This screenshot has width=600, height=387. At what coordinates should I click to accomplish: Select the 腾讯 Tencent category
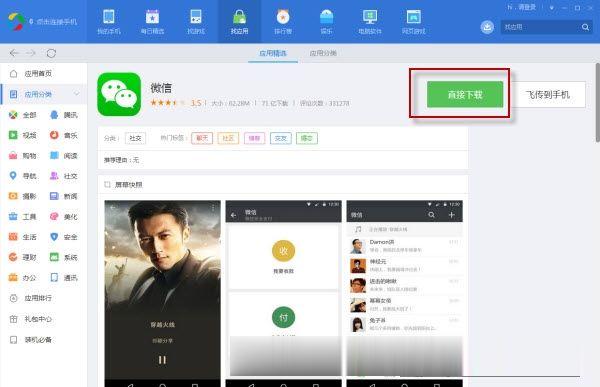coord(64,115)
